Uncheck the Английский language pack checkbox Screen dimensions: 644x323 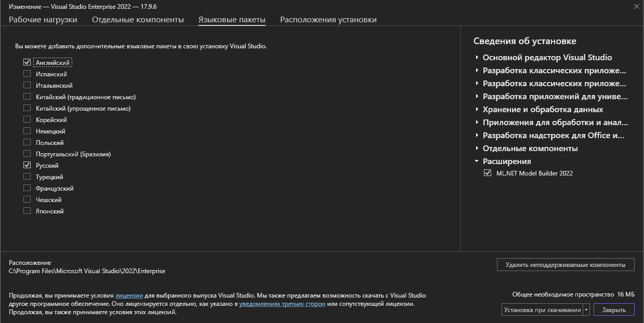pyautogui.click(x=27, y=62)
